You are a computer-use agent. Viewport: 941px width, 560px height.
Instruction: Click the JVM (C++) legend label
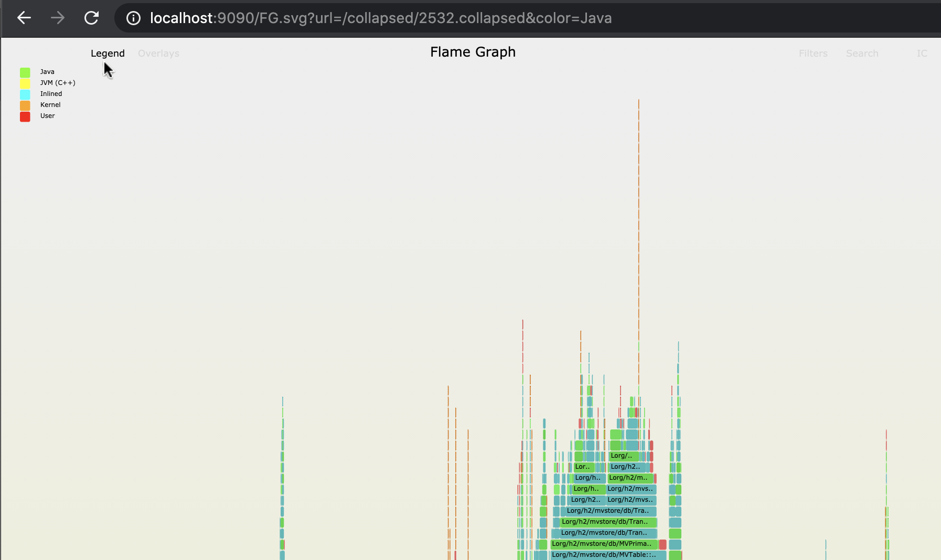point(58,83)
